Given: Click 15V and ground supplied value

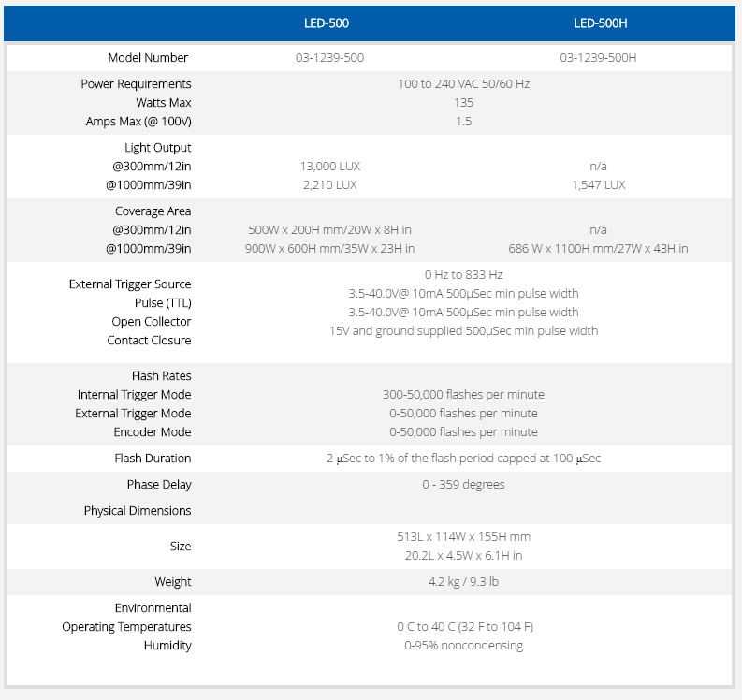Looking at the screenshot, I should pyautogui.click(x=464, y=331).
